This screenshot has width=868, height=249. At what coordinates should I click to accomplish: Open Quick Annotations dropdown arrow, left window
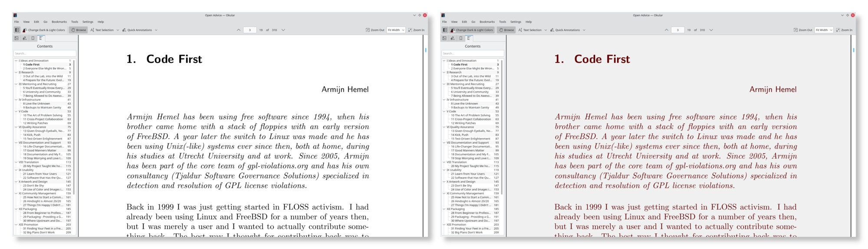click(x=156, y=30)
